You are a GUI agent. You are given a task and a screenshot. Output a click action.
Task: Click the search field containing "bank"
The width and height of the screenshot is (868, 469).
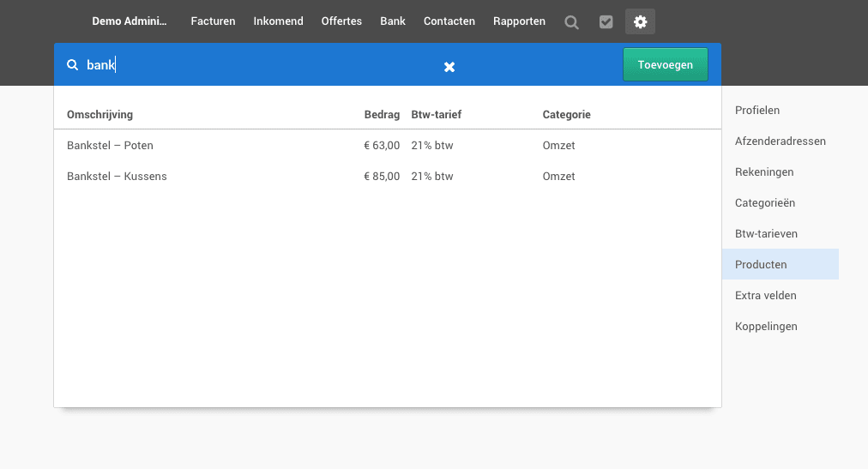(x=257, y=65)
